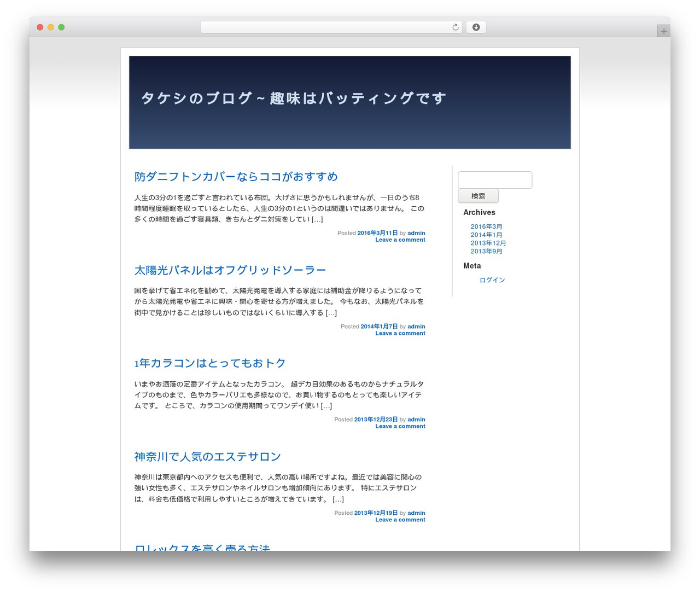Open the 2014年1月 archive

[486, 235]
